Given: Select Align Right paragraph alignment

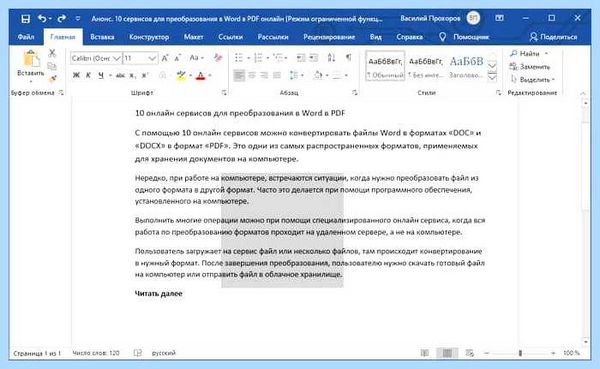Looking at the screenshot, I should coord(264,75).
